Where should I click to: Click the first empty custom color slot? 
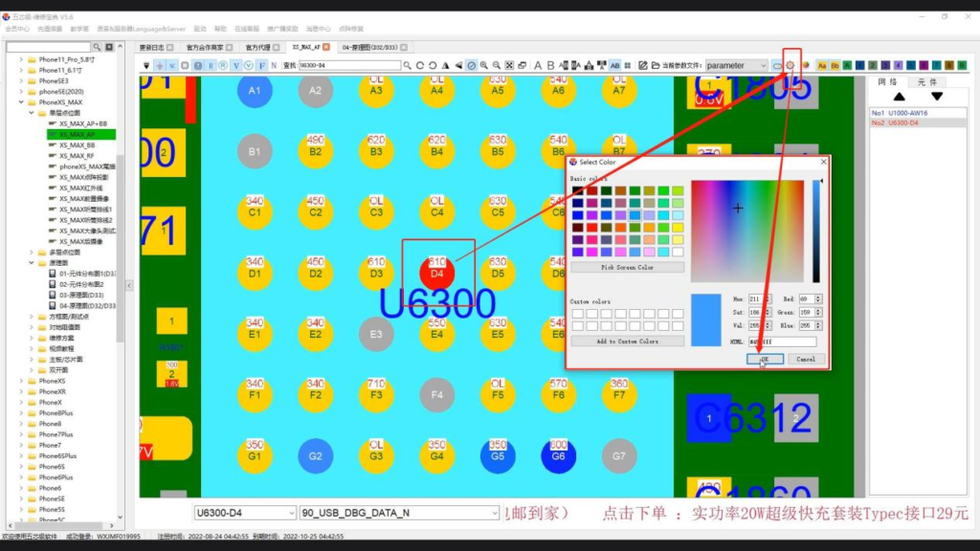click(x=577, y=314)
